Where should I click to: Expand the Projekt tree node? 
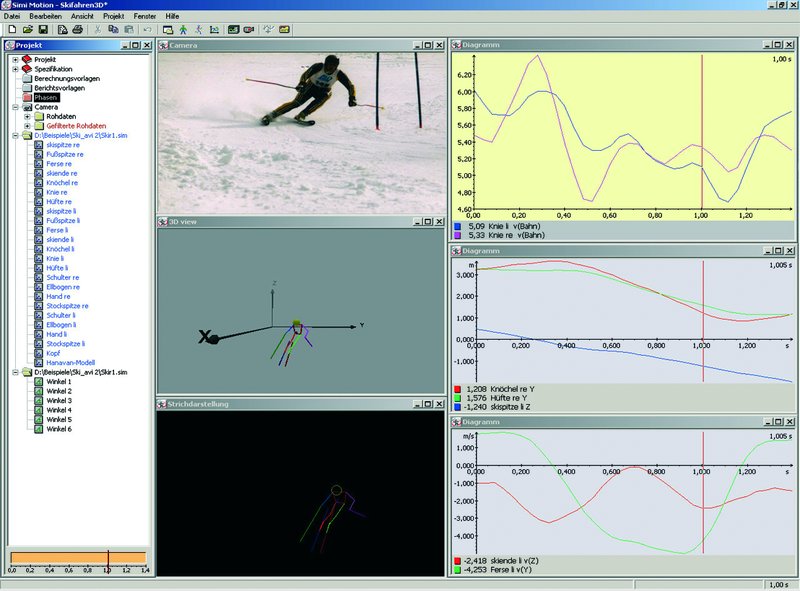(15, 59)
